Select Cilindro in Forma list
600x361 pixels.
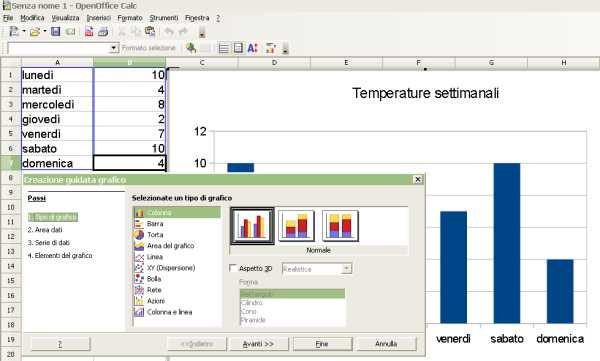pos(292,302)
